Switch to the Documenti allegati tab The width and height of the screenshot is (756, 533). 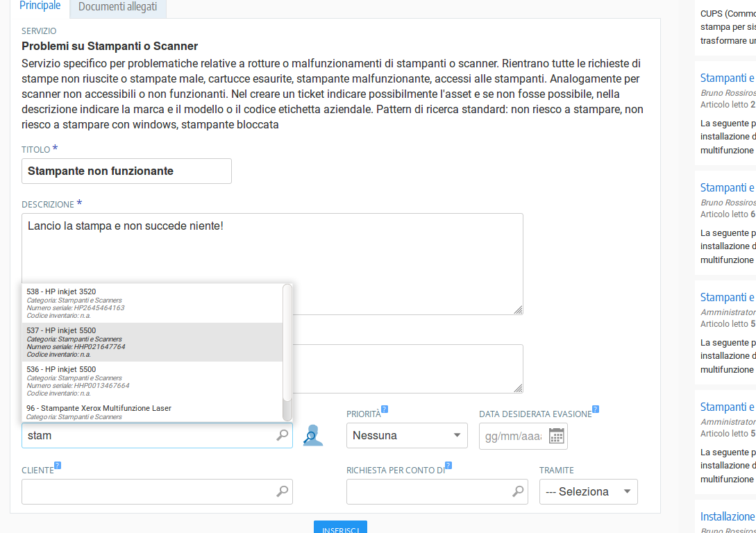click(x=117, y=7)
